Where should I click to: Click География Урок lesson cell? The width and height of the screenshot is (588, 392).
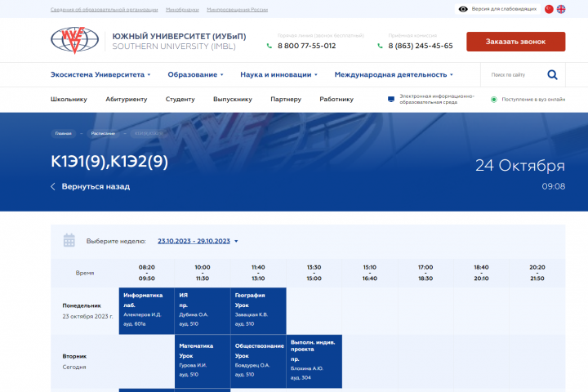tap(258, 311)
